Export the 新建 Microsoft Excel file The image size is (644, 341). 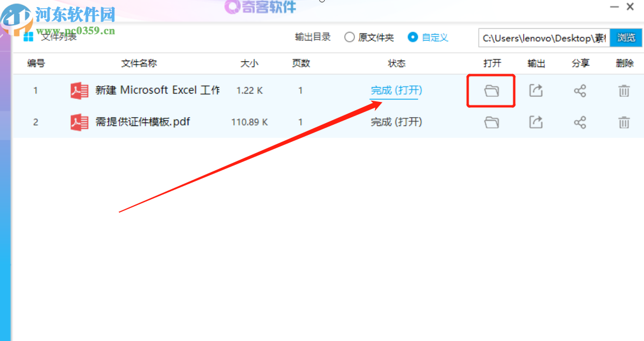coord(536,90)
